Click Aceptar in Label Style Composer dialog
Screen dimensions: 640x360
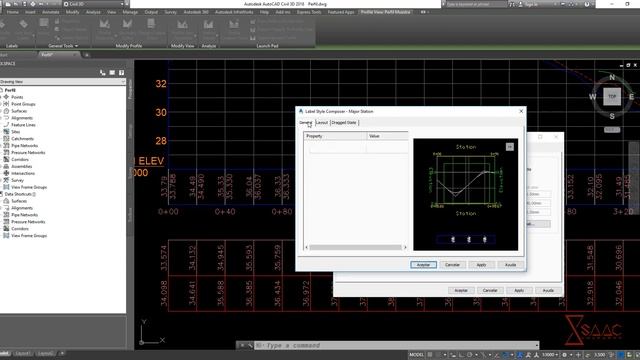423,265
